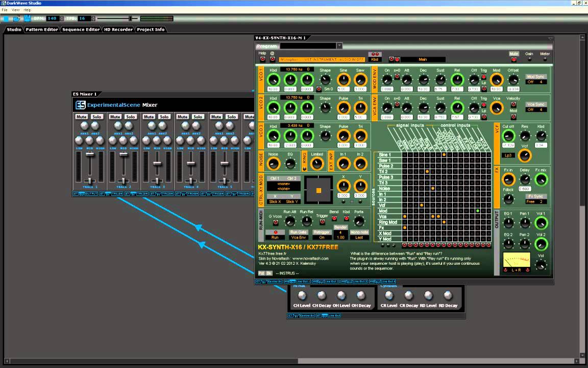Click the VCF Cut off knob
Screen dimensions: 588x368
click(x=508, y=135)
